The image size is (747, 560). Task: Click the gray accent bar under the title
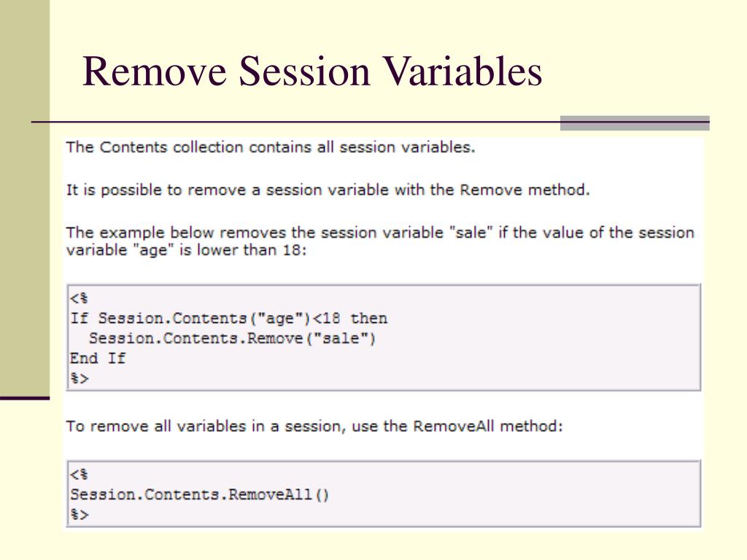pyautogui.click(x=635, y=122)
